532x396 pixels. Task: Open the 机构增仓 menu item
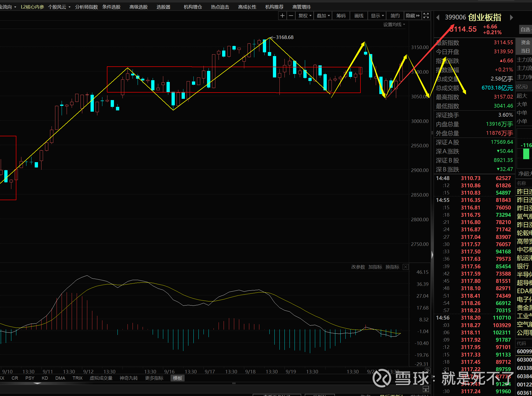[x=193, y=7]
